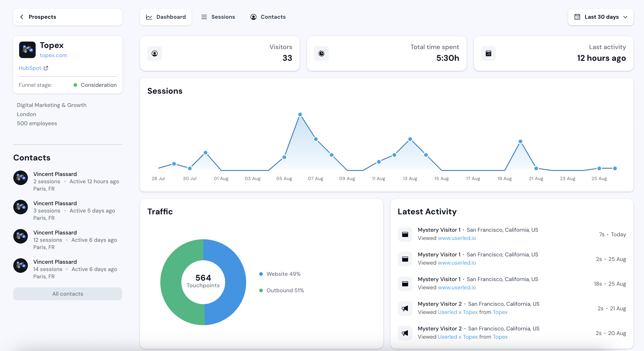Screen dimensions: 644x351
Task: Click the peak data point near 06 Aug
Action: (300, 114)
